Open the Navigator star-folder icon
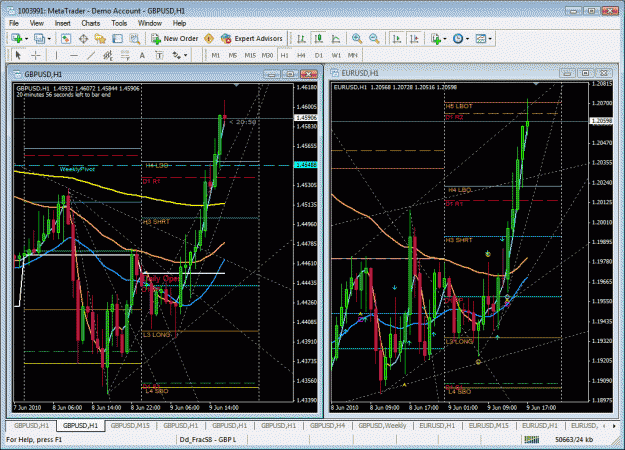This screenshot has height=450, width=625. (100, 39)
